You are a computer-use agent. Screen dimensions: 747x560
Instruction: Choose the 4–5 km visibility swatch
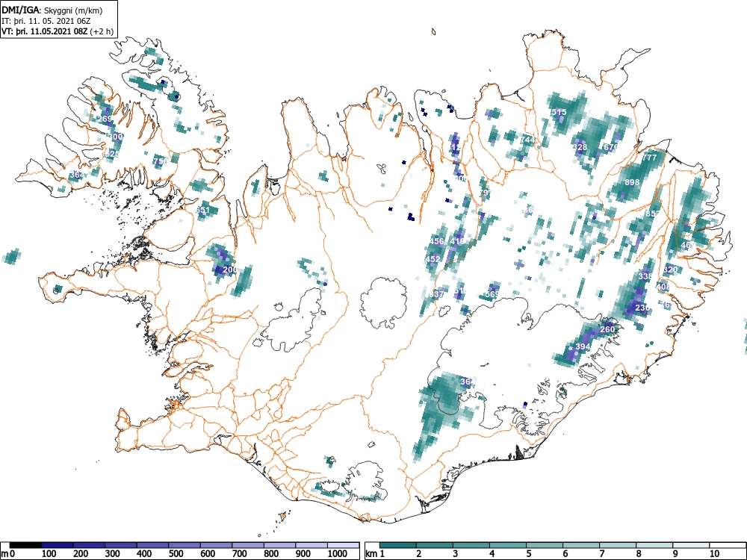pyautogui.click(x=508, y=545)
